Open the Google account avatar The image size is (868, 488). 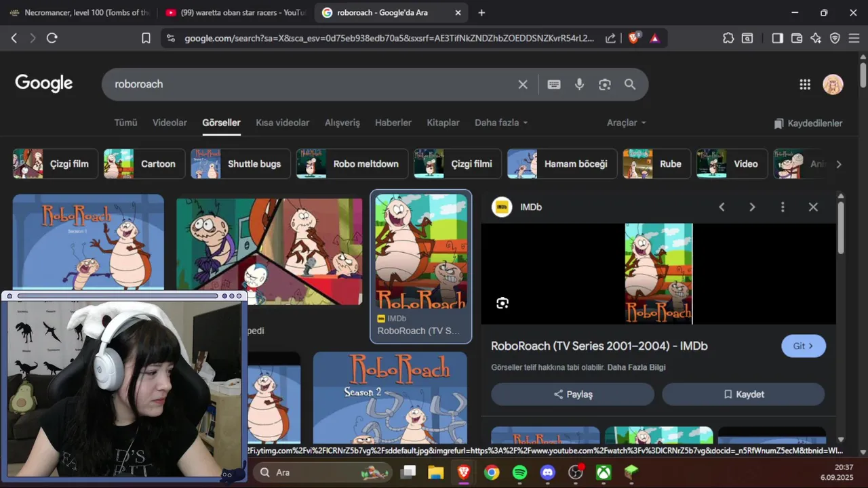833,84
